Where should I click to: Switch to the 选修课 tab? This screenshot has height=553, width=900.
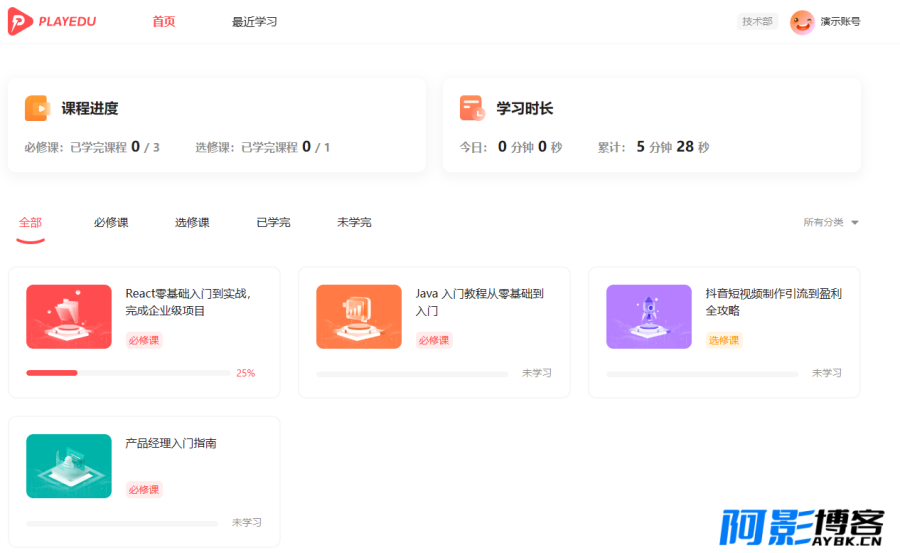(x=192, y=222)
